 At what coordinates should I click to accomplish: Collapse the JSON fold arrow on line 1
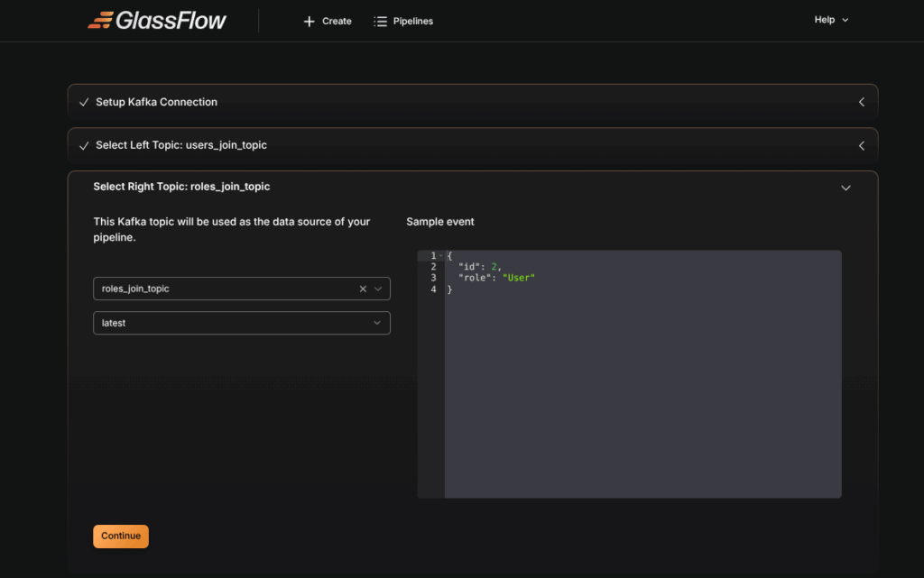click(x=439, y=256)
